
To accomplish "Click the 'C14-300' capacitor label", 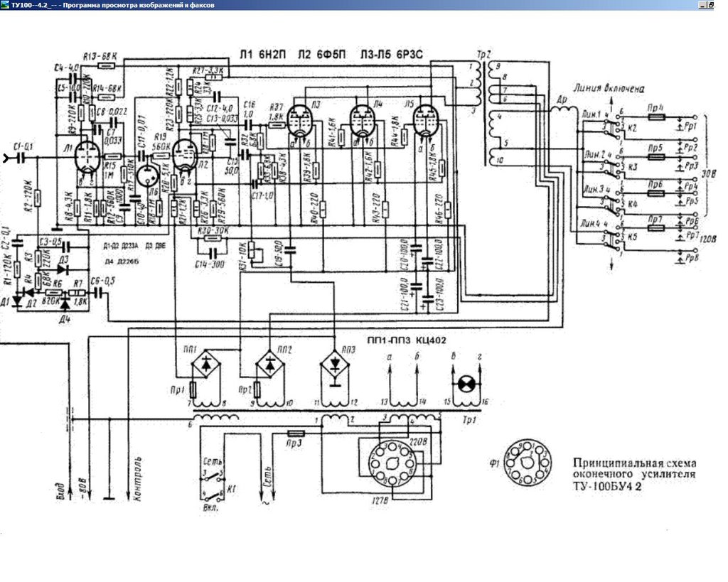I will [210, 264].
